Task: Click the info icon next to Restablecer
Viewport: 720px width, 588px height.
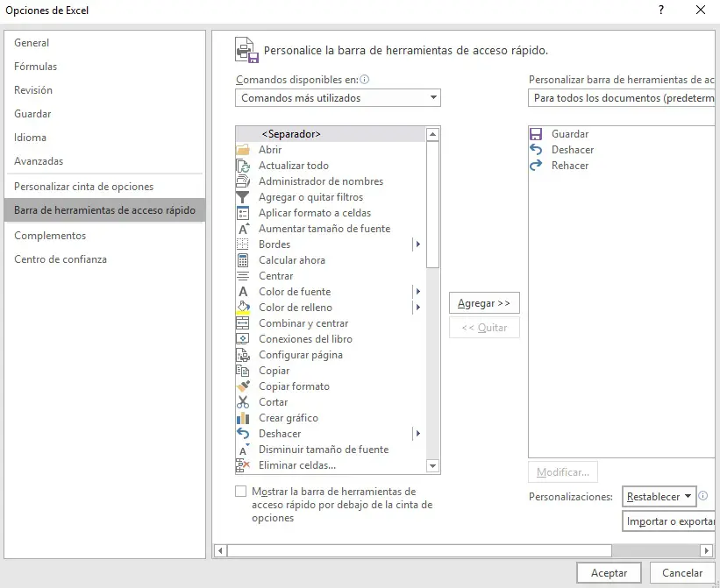Action: [x=703, y=495]
